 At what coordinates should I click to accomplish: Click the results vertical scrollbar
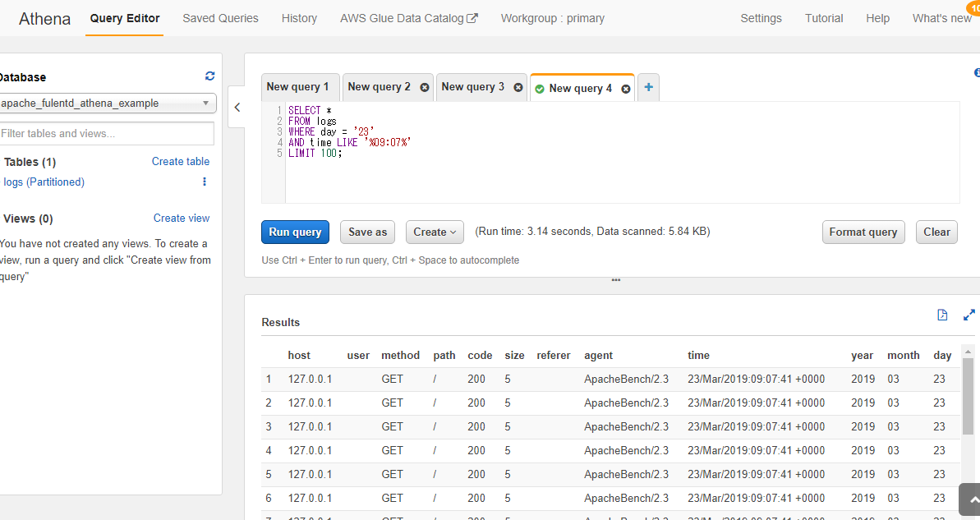click(x=968, y=394)
